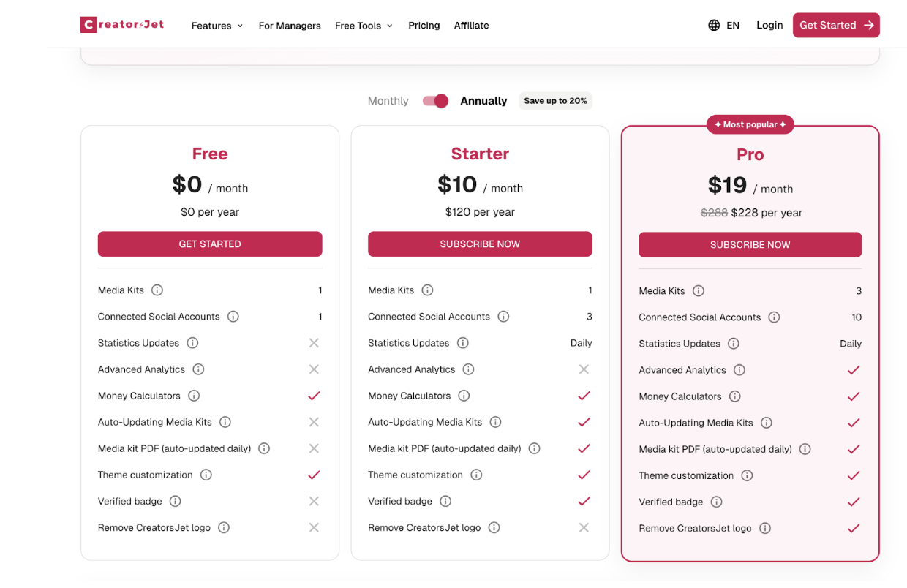
Task: Toggle the Monthly/Annually billing switch
Action: click(x=435, y=101)
